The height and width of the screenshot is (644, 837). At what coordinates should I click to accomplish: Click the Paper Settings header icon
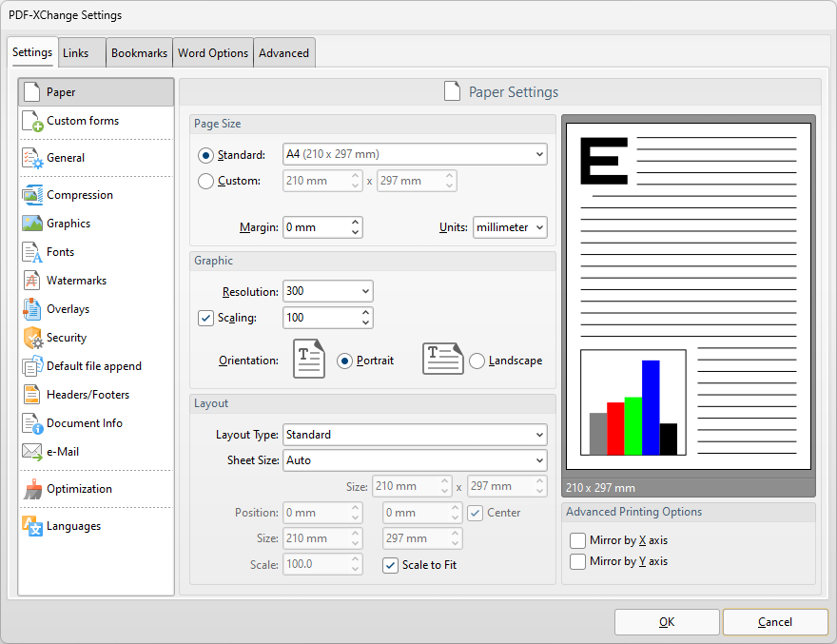(x=452, y=91)
